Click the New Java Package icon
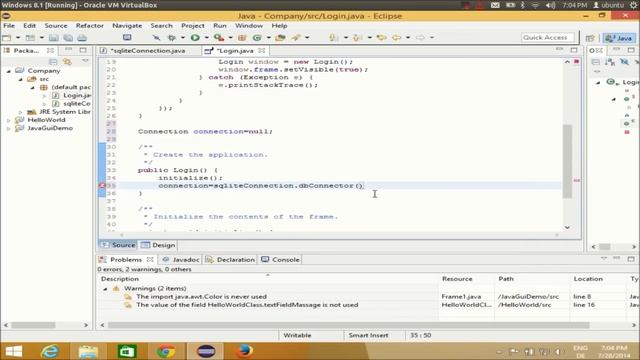This screenshot has height=360, width=640. 242,38
